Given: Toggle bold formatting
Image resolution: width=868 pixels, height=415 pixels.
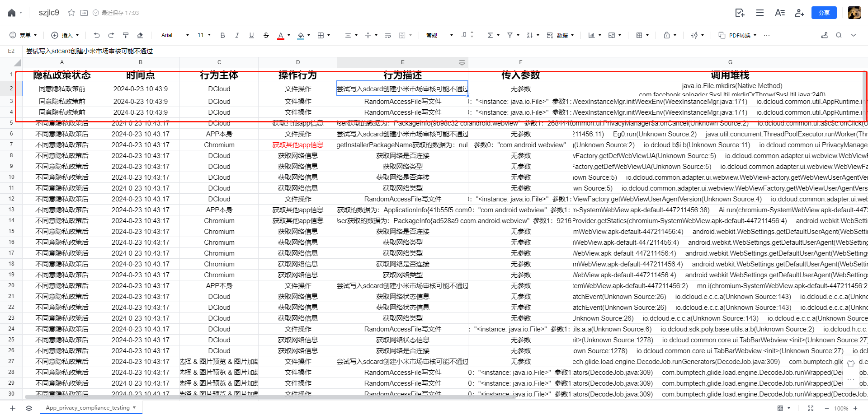Looking at the screenshot, I should [222, 35].
